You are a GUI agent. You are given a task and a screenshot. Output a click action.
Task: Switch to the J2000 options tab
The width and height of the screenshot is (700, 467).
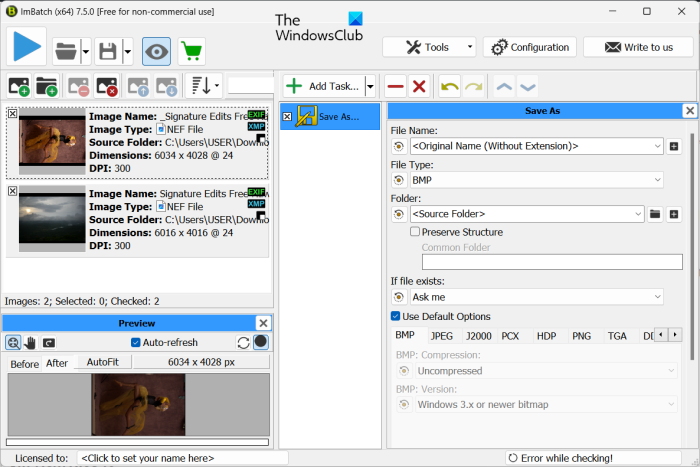479,336
